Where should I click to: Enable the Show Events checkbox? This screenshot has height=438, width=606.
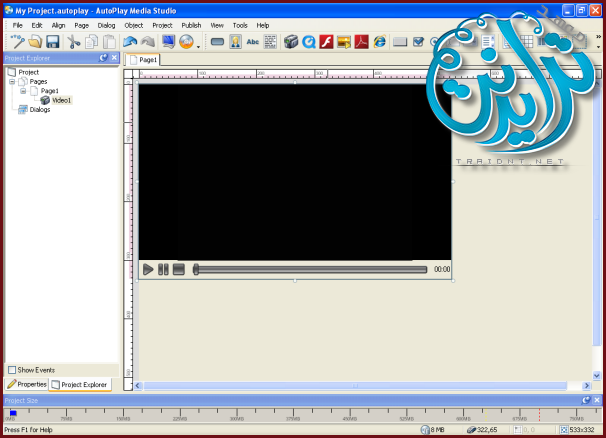(x=12, y=370)
